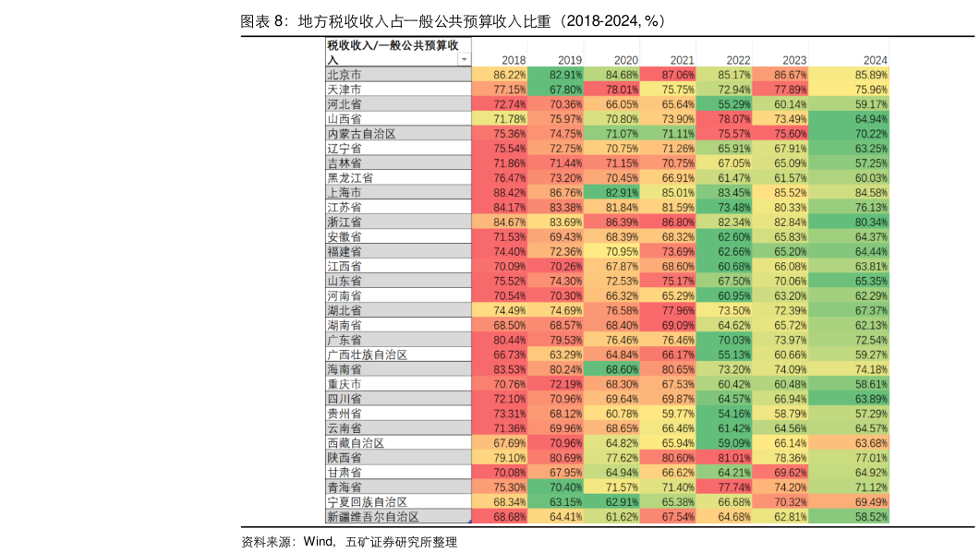
Task: Select the 上海市 row label
Action: click(x=399, y=192)
